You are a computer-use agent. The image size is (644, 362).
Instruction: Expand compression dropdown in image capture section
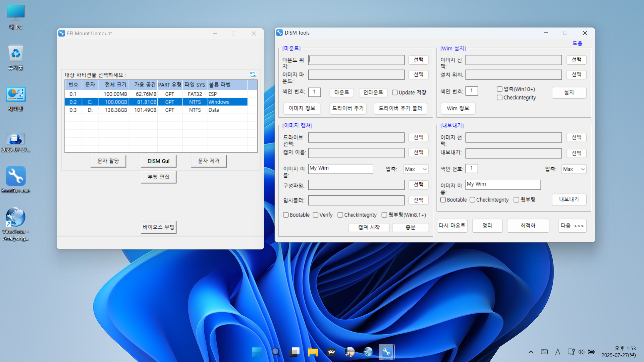click(416, 169)
